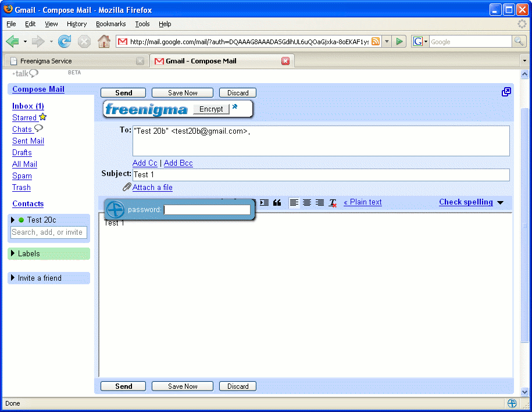Open the File menu

(x=11, y=24)
